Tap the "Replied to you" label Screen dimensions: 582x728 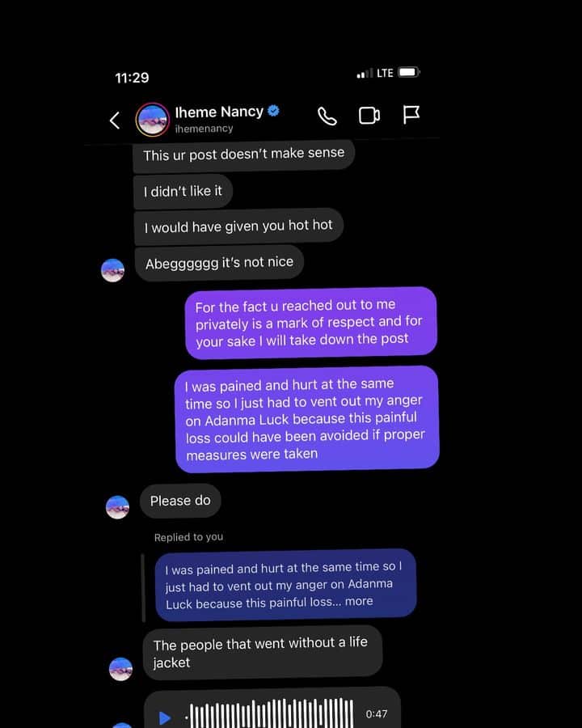[188, 537]
